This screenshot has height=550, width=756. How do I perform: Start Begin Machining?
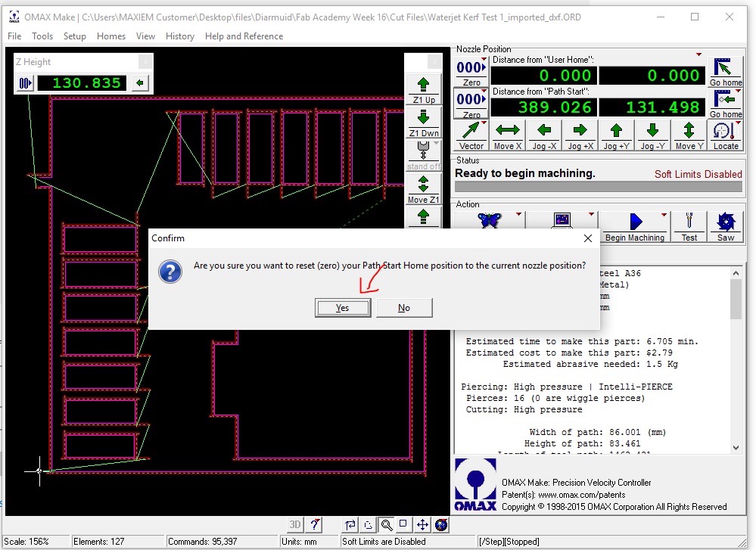coord(634,226)
